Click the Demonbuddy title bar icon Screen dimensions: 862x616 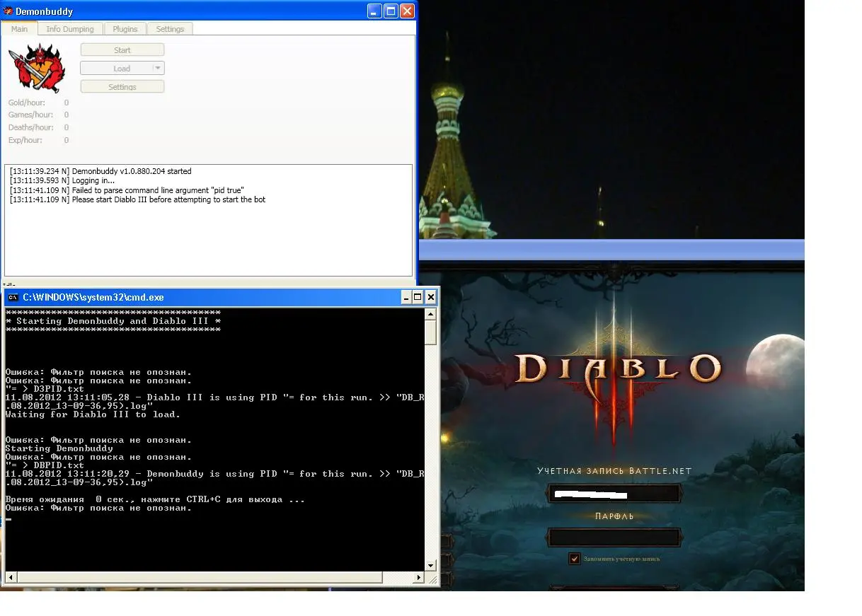[x=8, y=11]
